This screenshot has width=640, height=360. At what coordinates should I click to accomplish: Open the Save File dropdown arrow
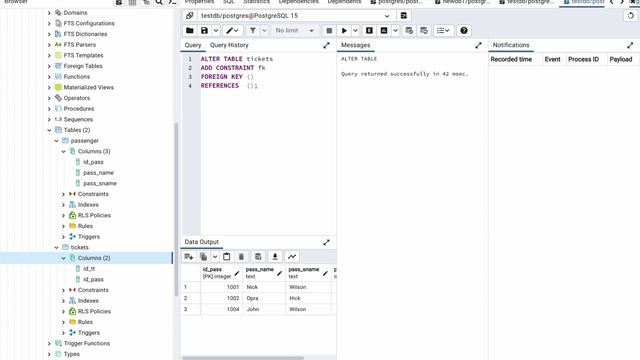[x=216, y=31]
